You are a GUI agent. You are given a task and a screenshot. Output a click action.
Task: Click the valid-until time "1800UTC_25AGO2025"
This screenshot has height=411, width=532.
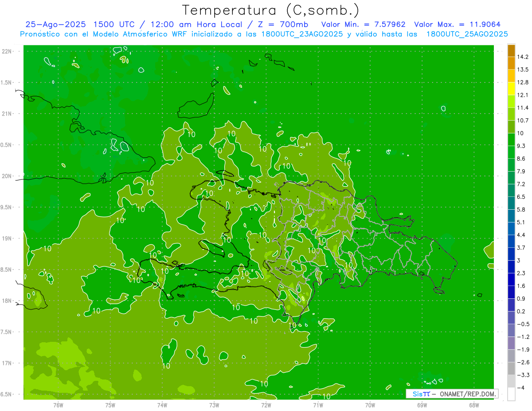[467, 34]
